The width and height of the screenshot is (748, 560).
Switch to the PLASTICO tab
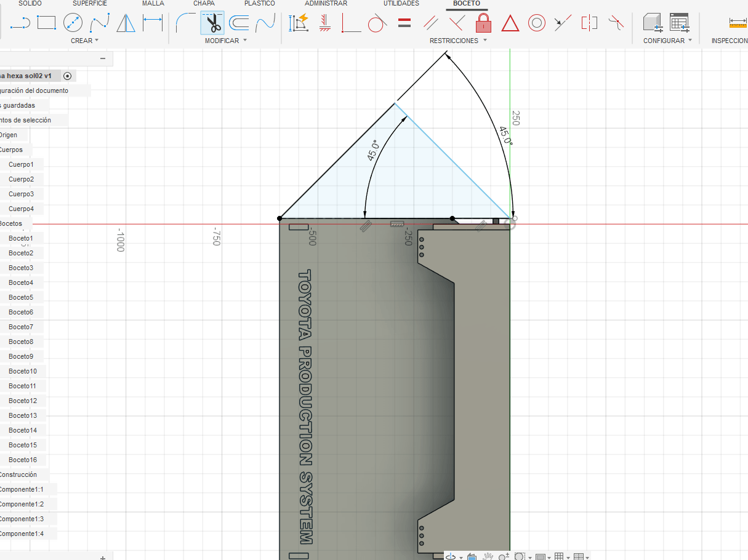pos(260,4)
